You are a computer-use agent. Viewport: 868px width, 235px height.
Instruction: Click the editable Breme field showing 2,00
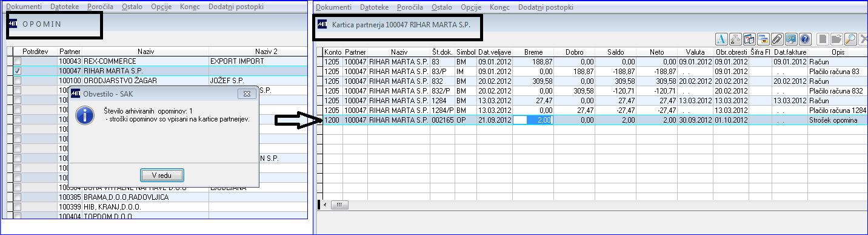tap(533, 121)
